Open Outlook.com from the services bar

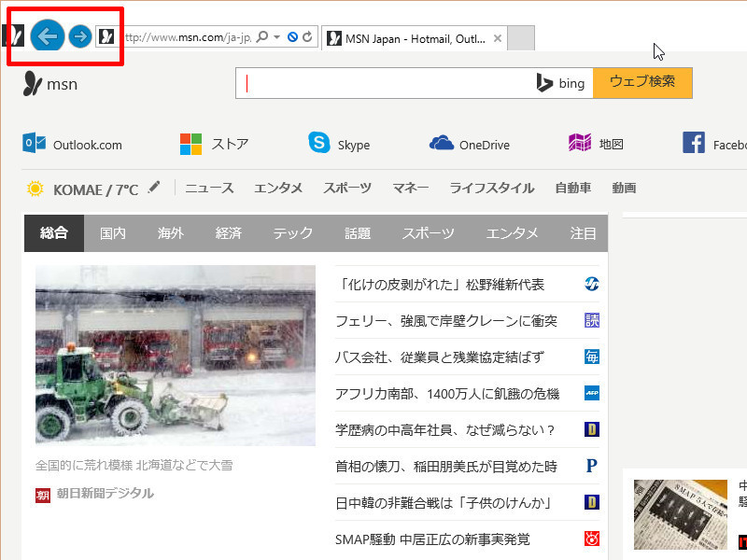click(71, 145)
